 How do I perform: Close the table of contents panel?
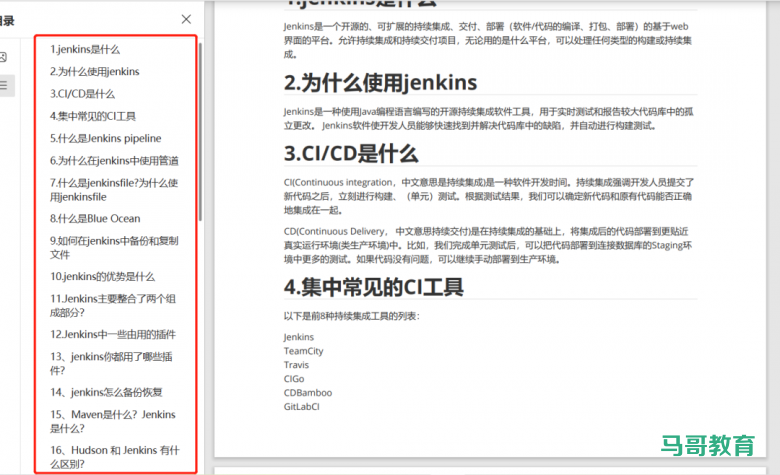tap(186, 19)
